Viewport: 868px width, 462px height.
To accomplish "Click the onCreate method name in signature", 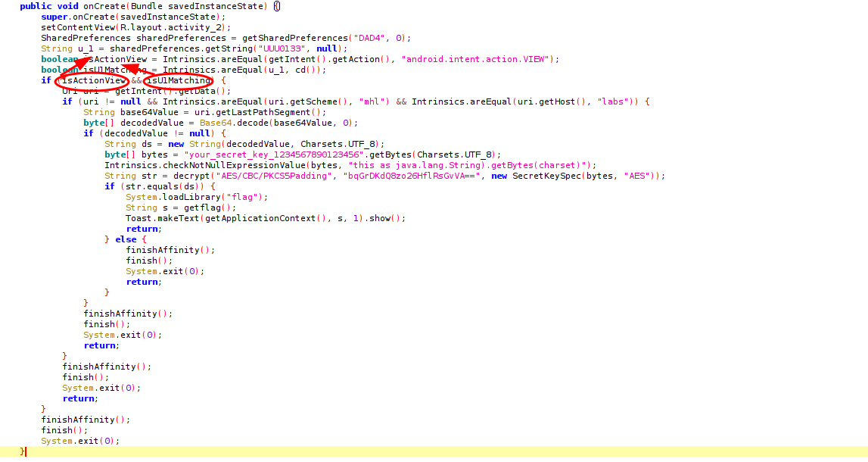I will 104,6.
